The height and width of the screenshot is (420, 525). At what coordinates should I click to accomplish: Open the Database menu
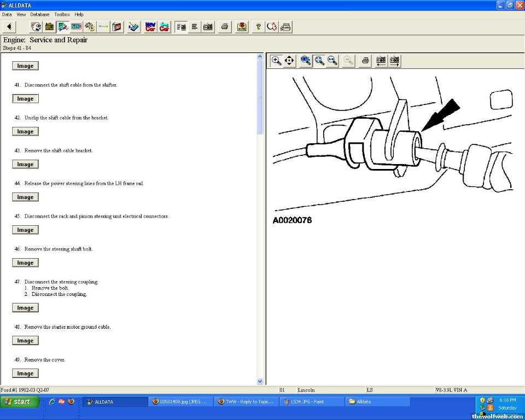click(39, 14)
